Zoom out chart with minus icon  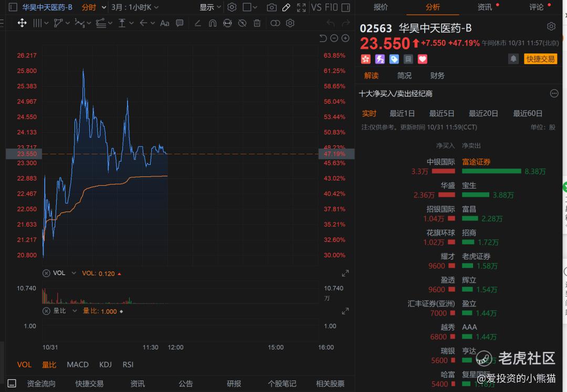pos(334,38)
